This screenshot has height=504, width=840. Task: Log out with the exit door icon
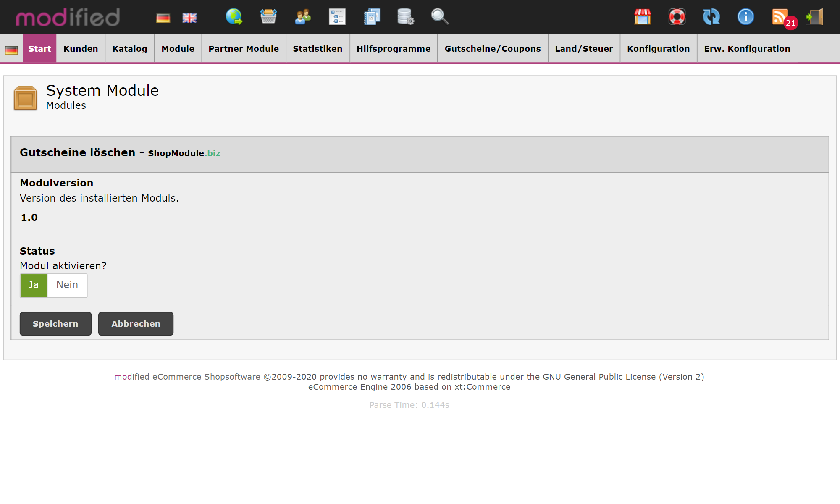point(815,17)
